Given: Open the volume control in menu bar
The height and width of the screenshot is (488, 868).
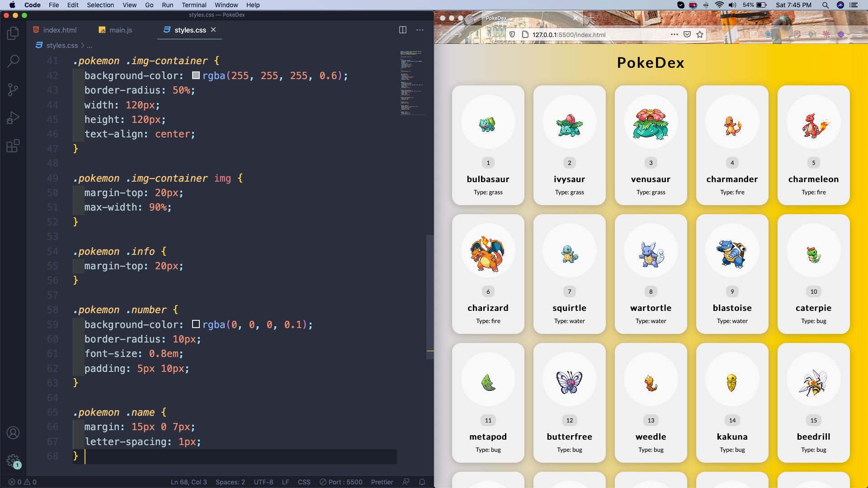Looking at the screenshot, I should (x=733, y=5).
